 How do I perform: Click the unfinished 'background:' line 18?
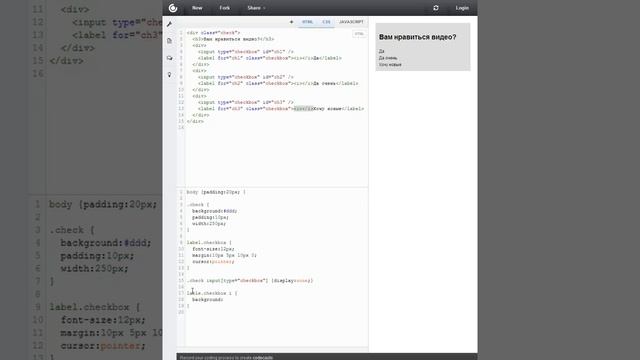tap(207, 300)
